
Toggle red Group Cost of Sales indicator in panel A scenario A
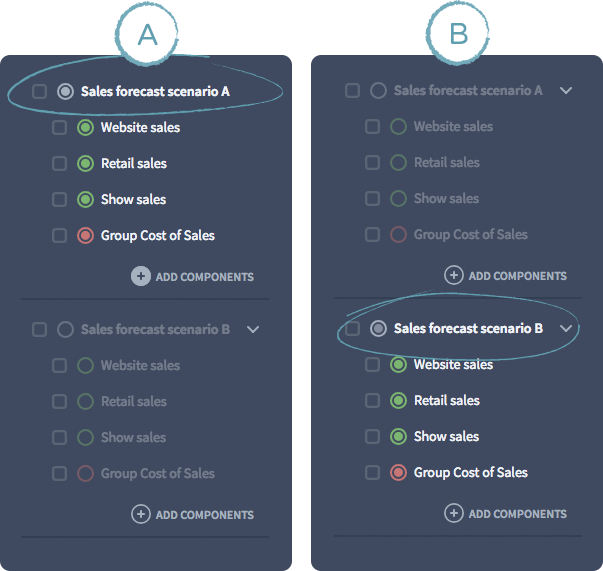(x=85, y=236)
